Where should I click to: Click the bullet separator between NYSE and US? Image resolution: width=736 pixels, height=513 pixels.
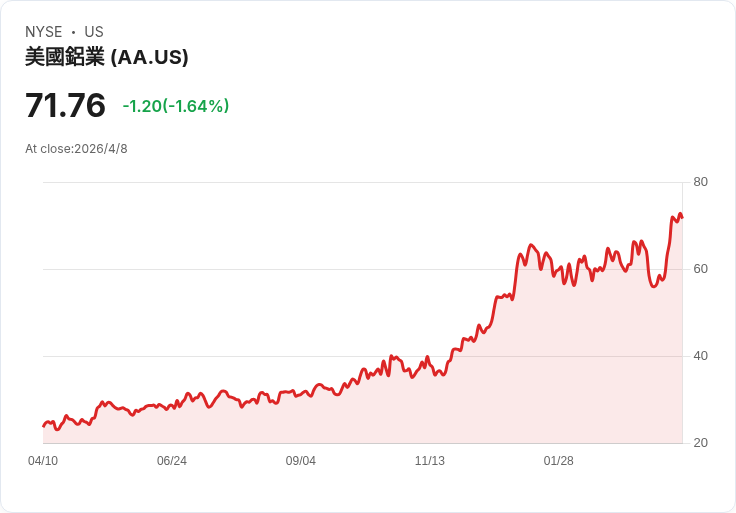coord(73,32)
